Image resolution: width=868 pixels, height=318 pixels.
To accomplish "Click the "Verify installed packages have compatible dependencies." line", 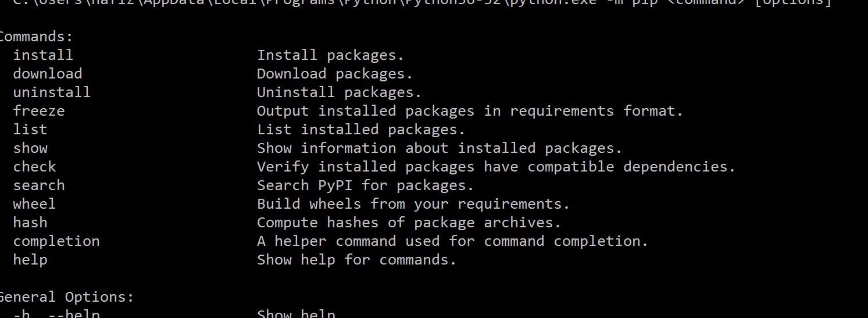I will coord(496,167).
